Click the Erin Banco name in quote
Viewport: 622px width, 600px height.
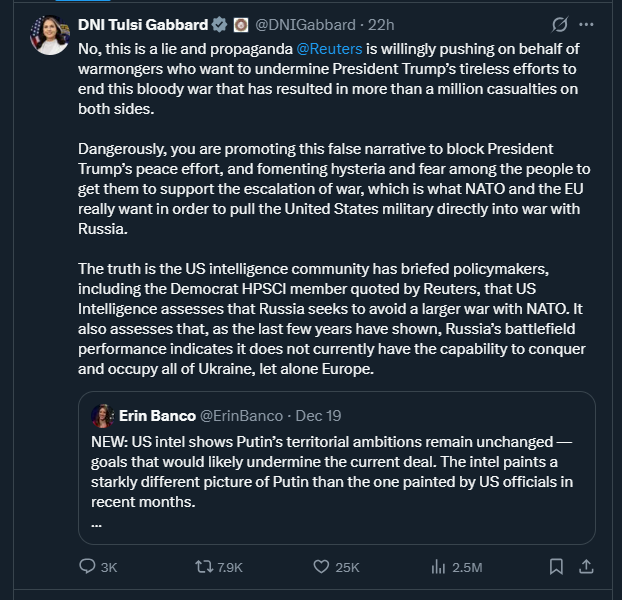pyautogui.click(x=157, y=416)
